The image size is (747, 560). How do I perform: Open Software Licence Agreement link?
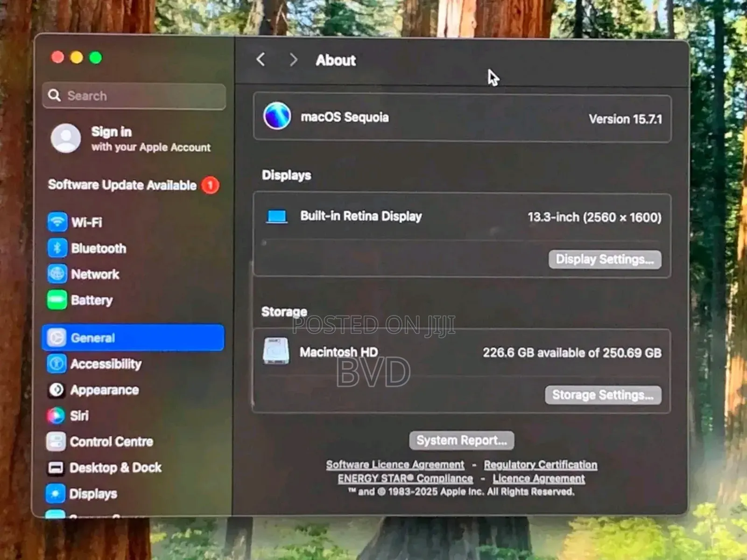coord(395,465)
